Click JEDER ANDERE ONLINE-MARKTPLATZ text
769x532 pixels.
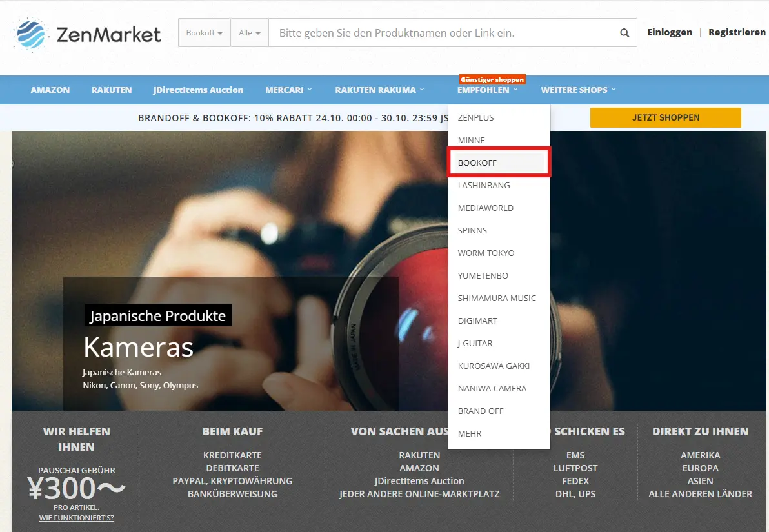tap(419, 494)
